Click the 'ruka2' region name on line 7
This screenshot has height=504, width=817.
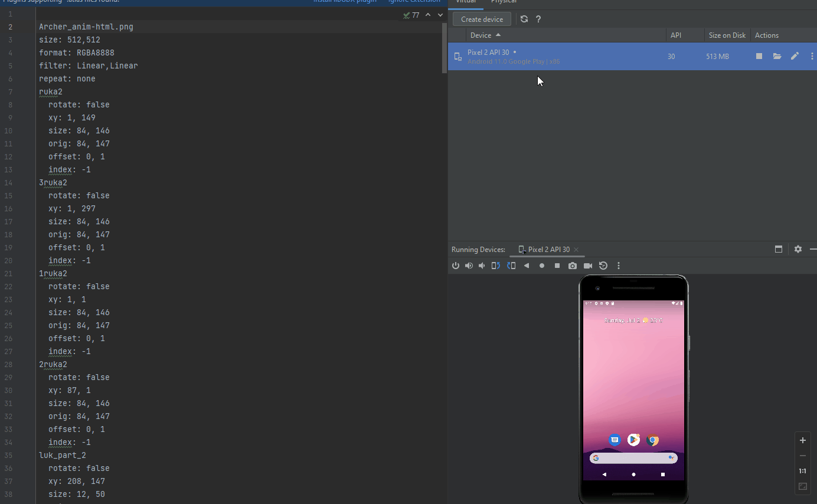51,92
